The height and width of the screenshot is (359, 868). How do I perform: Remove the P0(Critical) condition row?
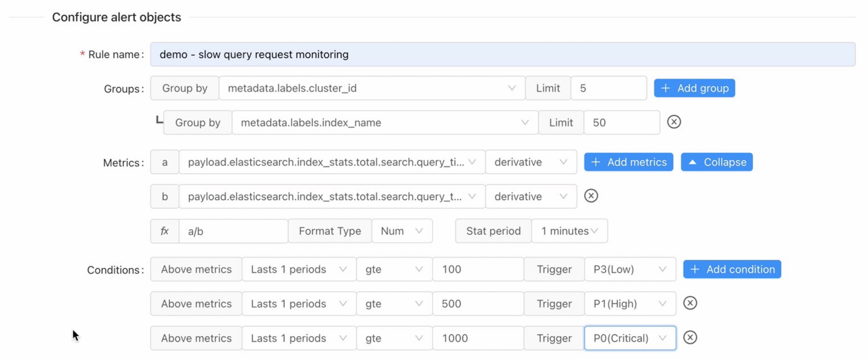pyautogui.click(x=690, y=338)
